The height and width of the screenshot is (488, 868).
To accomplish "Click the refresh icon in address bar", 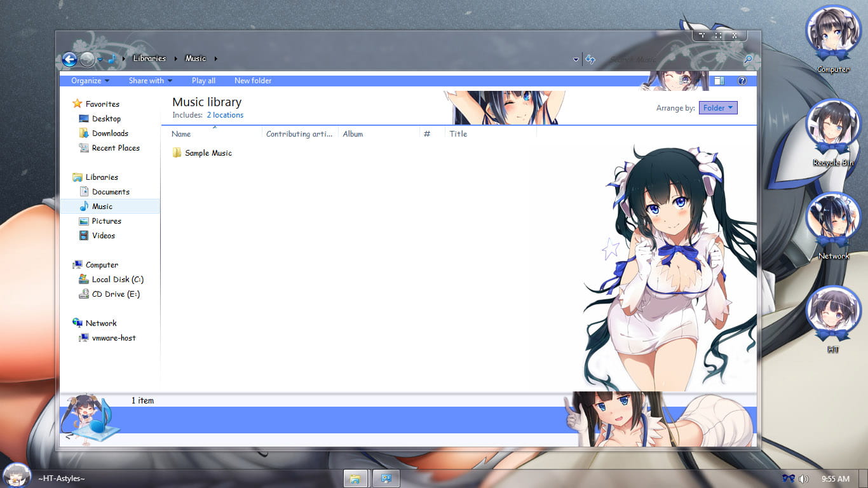I will tap(590, 59).
